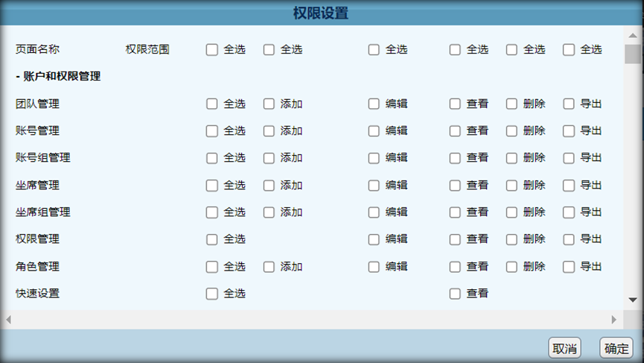This screenshot has width=644, height=363.
Task: Click the 取消 button
Action: pyautogui.click(x=564, y=348)
